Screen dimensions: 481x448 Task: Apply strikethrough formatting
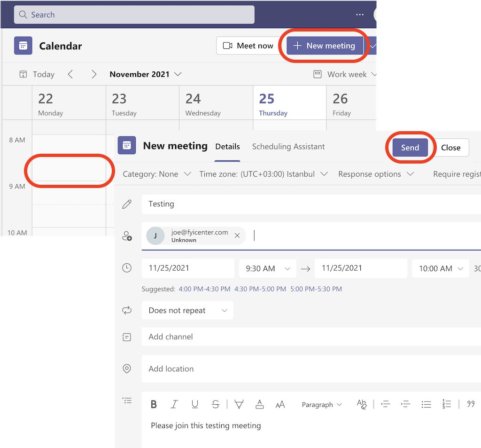[216, 404]
